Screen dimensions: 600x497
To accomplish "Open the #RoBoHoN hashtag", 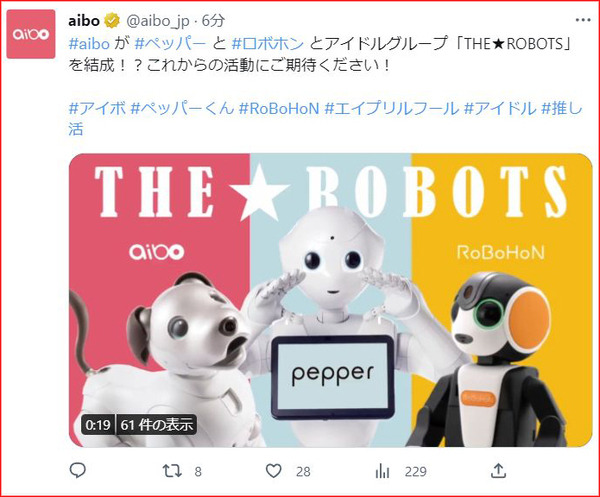I will click(279, 108).
